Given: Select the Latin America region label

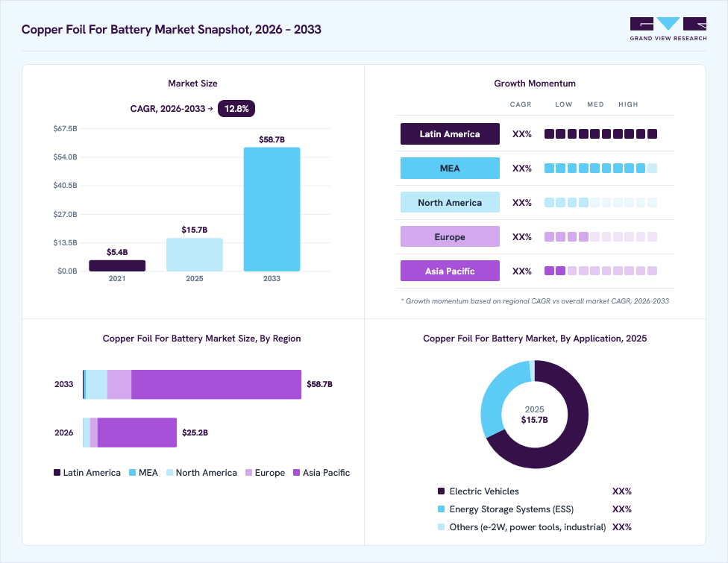Looking at the screenshot, I should 450,133.
